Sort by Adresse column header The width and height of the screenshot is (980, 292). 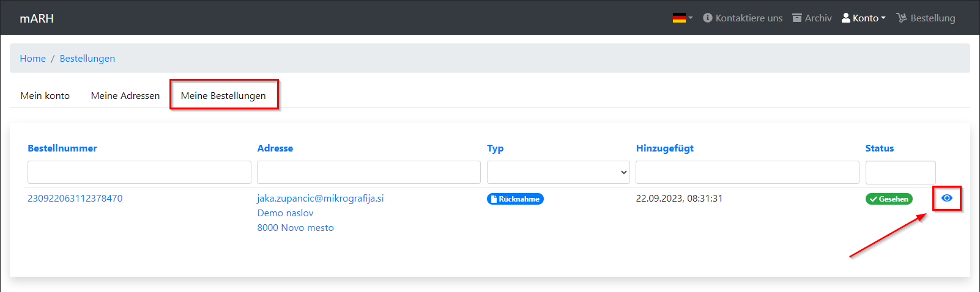[275, 148]
